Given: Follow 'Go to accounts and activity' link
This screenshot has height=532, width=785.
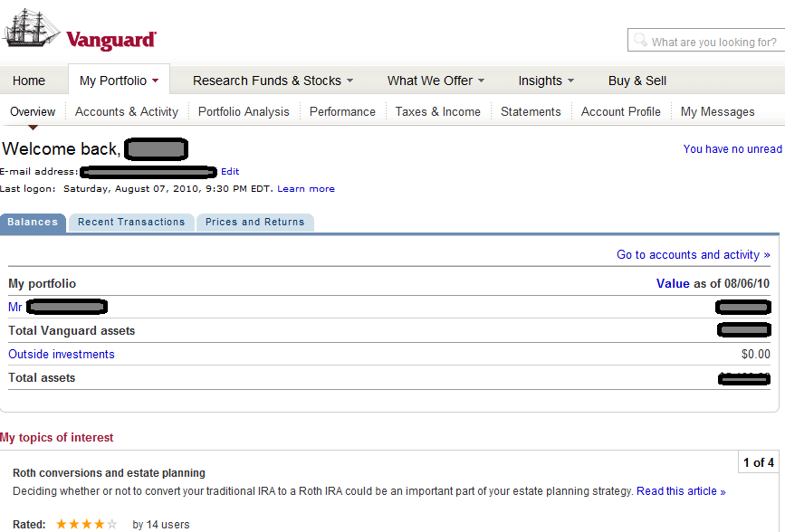Looking at the screenshot, I should click(x=694, y=255).
